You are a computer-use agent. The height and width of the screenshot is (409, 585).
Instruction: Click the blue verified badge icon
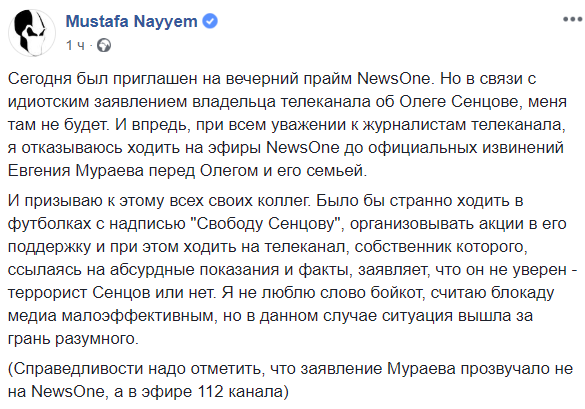tap(210, 21)
